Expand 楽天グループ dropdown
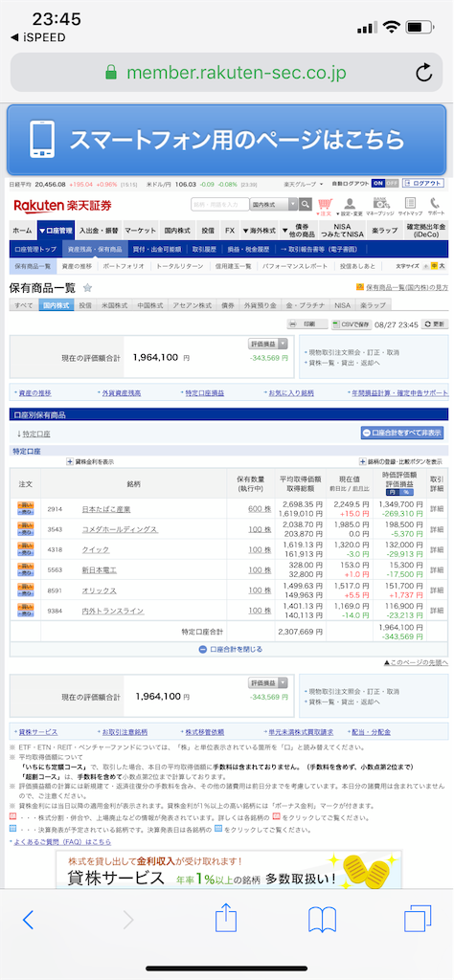 pyautogui.click(x=304, y=185)
